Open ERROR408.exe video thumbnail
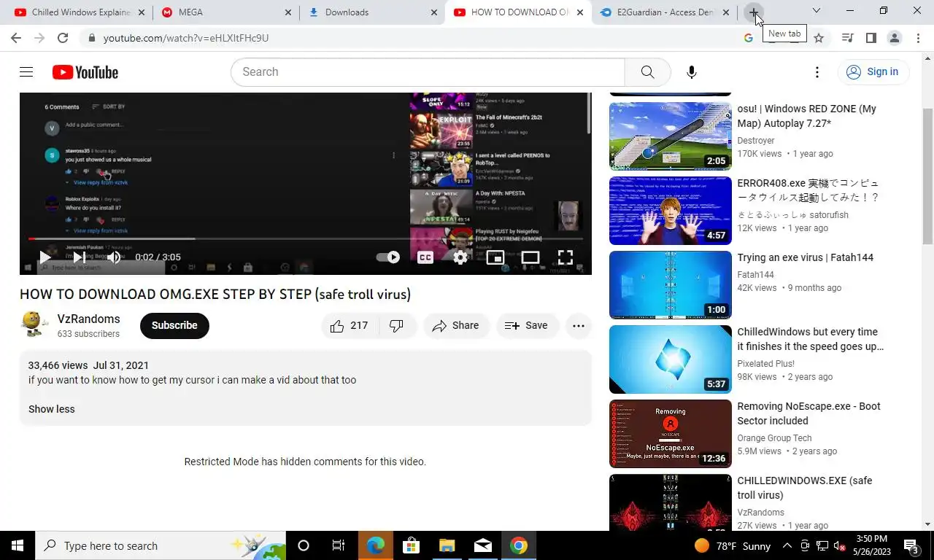934x560 pixels. tap(670, 211)
